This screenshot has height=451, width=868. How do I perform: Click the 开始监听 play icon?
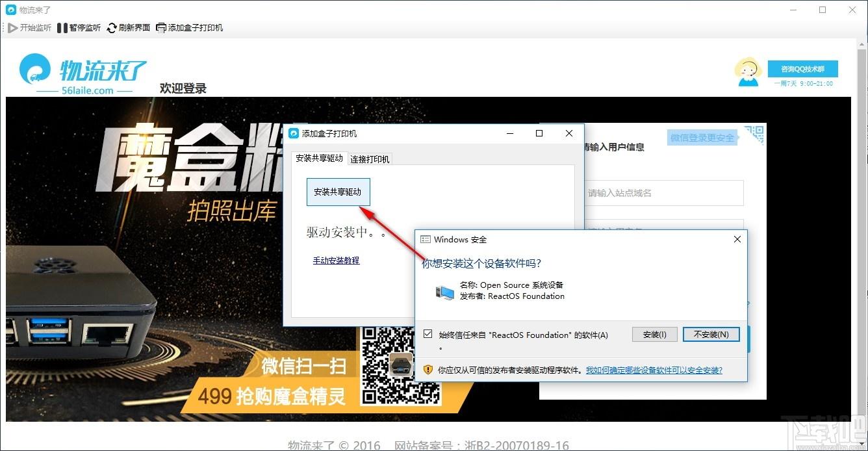12,28
